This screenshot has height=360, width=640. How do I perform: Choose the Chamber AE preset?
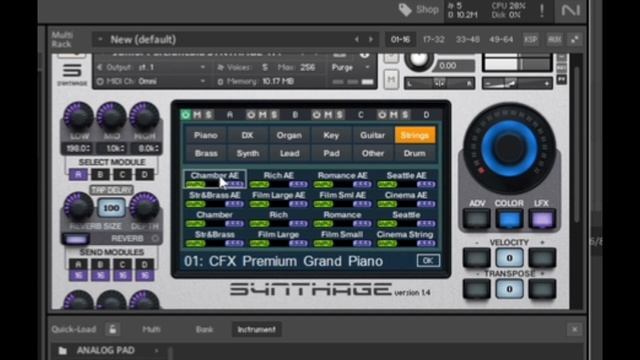[x=215, y=179]
